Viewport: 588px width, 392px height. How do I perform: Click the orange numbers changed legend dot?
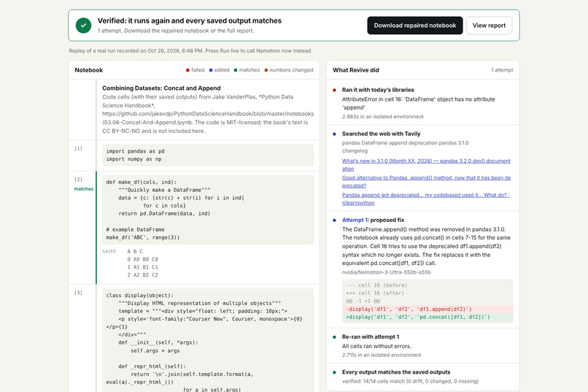pyautogui.click(x=266, y=70)
